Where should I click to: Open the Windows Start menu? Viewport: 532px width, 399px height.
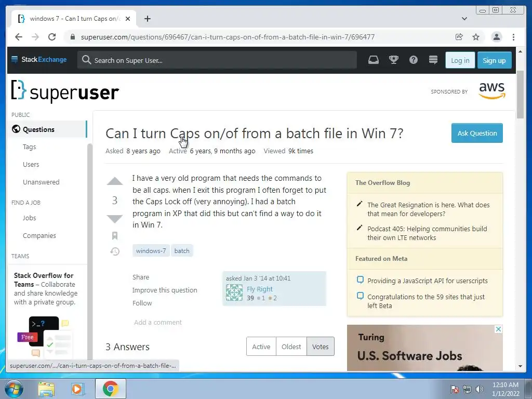click(x=14, y=389)
